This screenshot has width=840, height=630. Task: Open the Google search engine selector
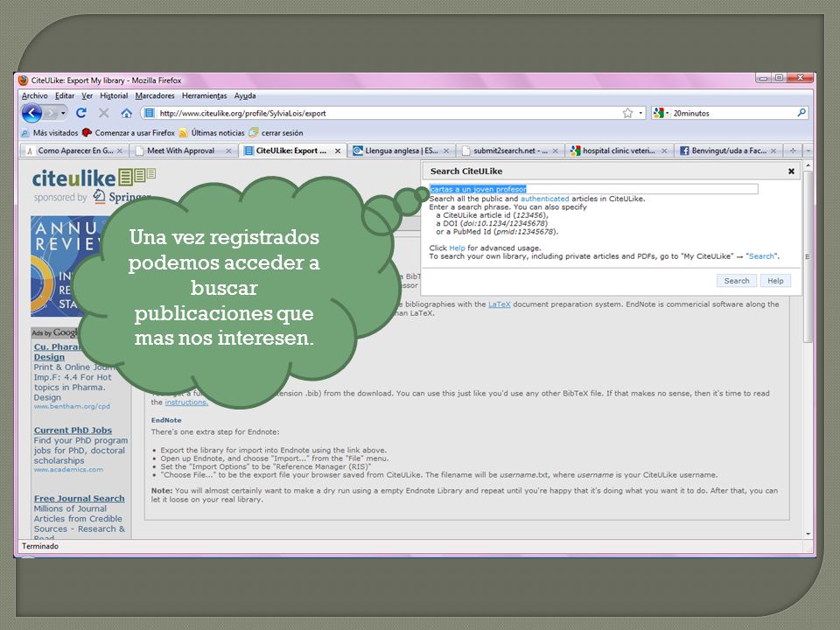[661, 113]
